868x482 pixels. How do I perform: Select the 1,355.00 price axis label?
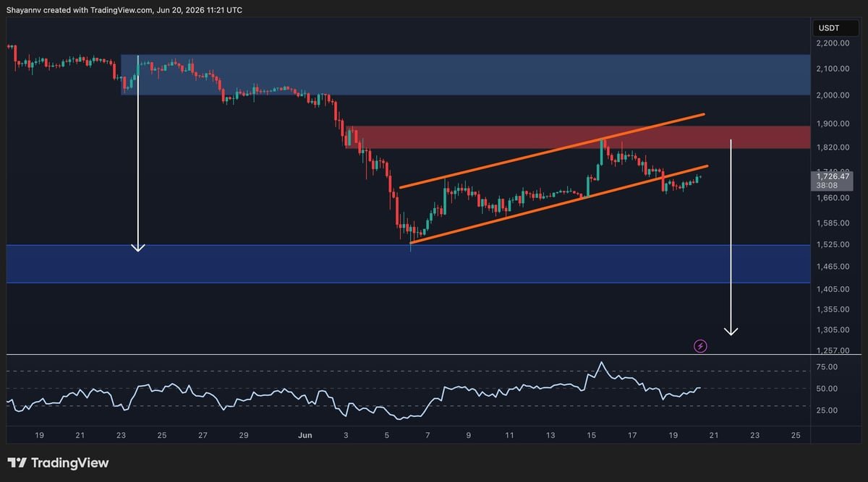coord(832,309)
